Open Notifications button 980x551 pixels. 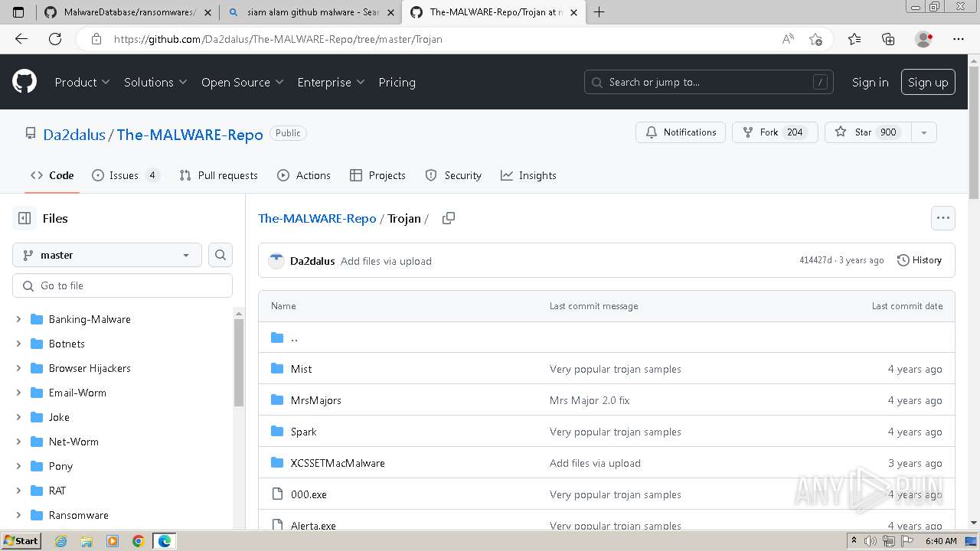tap(681, 132)
